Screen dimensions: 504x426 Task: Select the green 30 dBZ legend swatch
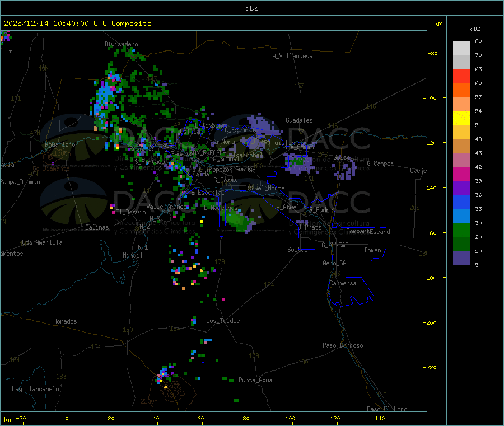461,230
